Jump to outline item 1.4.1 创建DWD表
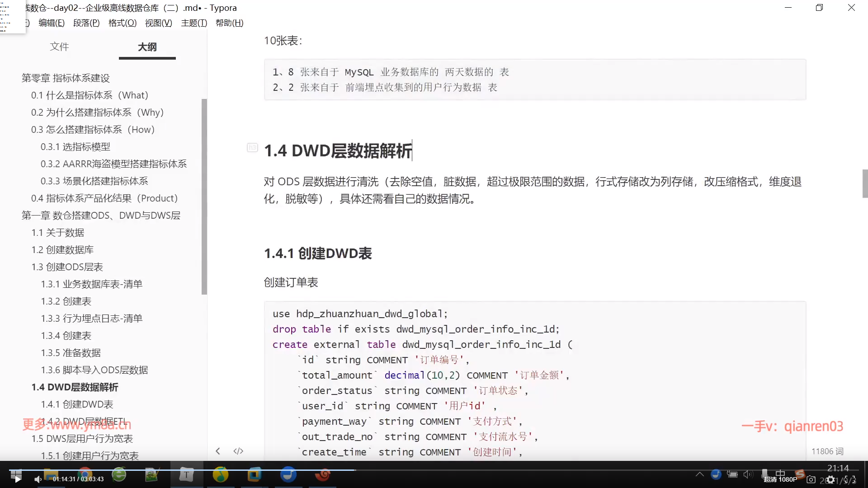Image resolution: width=868 pixels, height=488 pixels. pos(77,404)
